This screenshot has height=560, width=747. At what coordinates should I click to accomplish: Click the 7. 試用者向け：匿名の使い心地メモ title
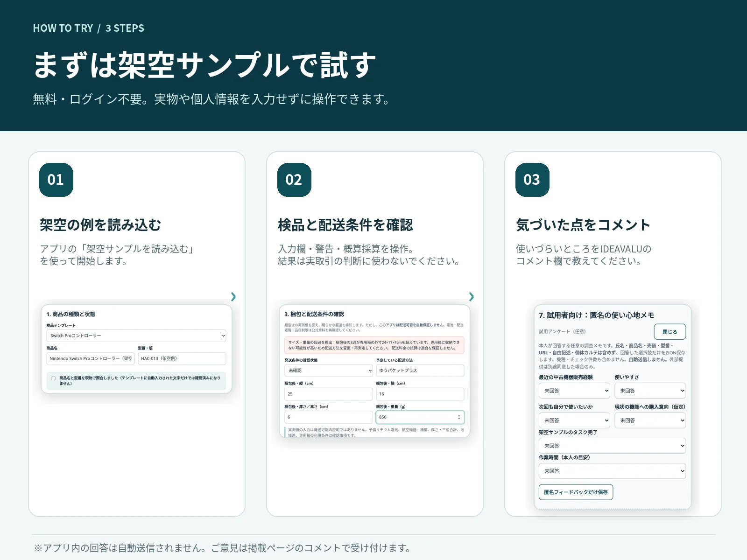pos(597,315)
